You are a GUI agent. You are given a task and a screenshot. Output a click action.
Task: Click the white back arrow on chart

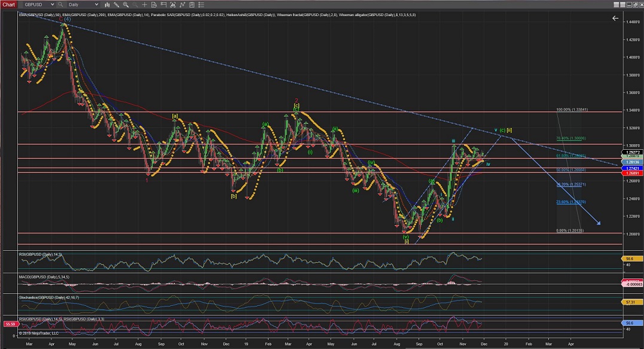click(x=615, y=19)
